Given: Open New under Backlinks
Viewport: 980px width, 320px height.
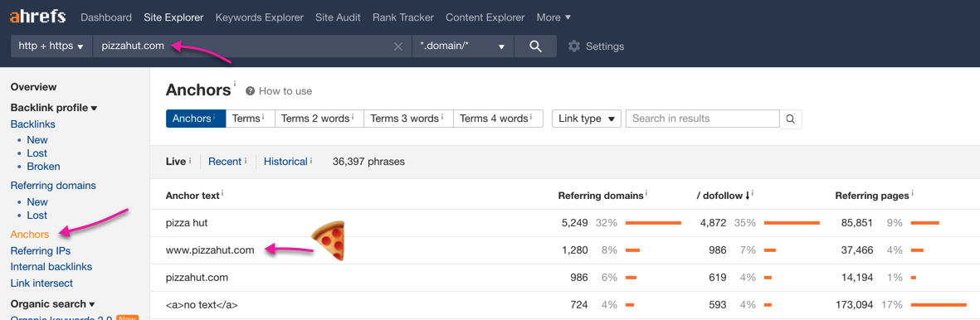Looking at the screenshot, I should click(x=37, y=140).
